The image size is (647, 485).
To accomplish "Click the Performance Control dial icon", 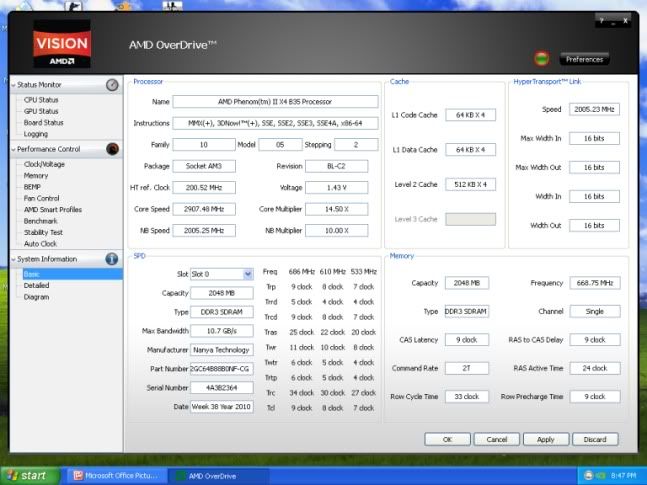I will pos(112,149).
